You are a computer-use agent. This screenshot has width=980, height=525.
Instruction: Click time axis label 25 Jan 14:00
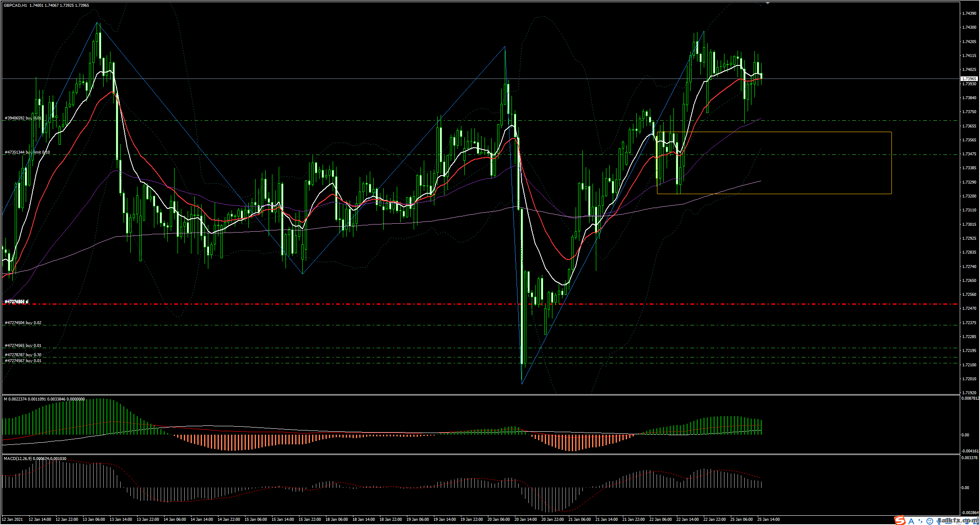click(x=768, y=520)
